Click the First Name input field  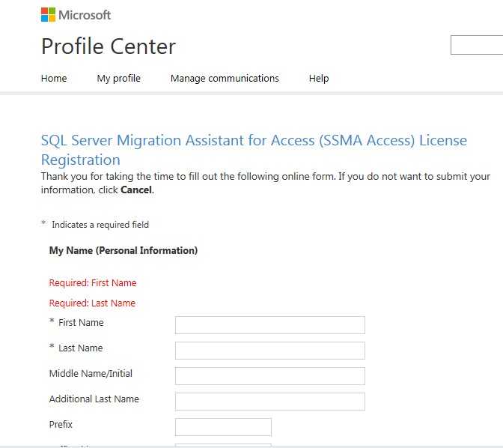point(270,325)
